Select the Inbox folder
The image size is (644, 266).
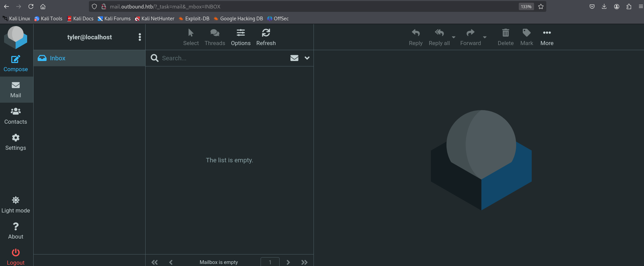click(x=58, y=58)
